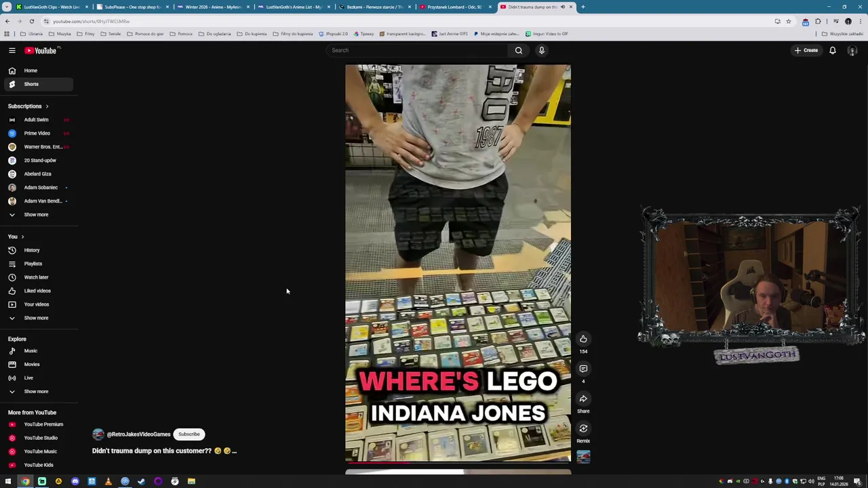This screenshot has width=868, height=488.
Task: Switch to LustVanGoth's Anime List tab
Action: pos(294,7)
